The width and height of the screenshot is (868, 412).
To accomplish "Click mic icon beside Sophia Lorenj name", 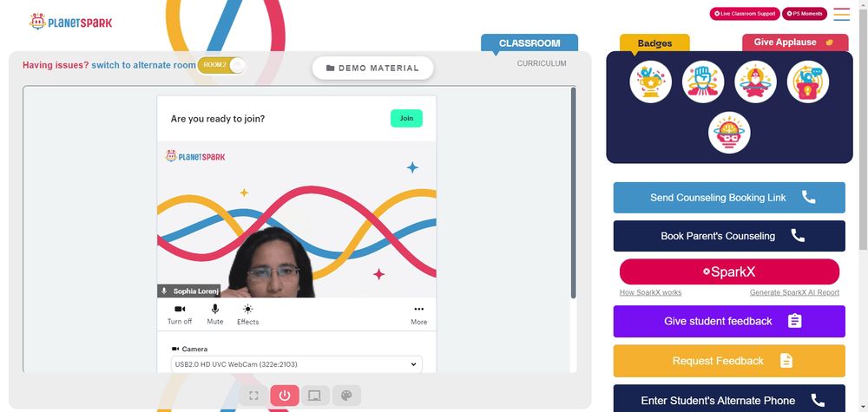I will pos(164,291).
